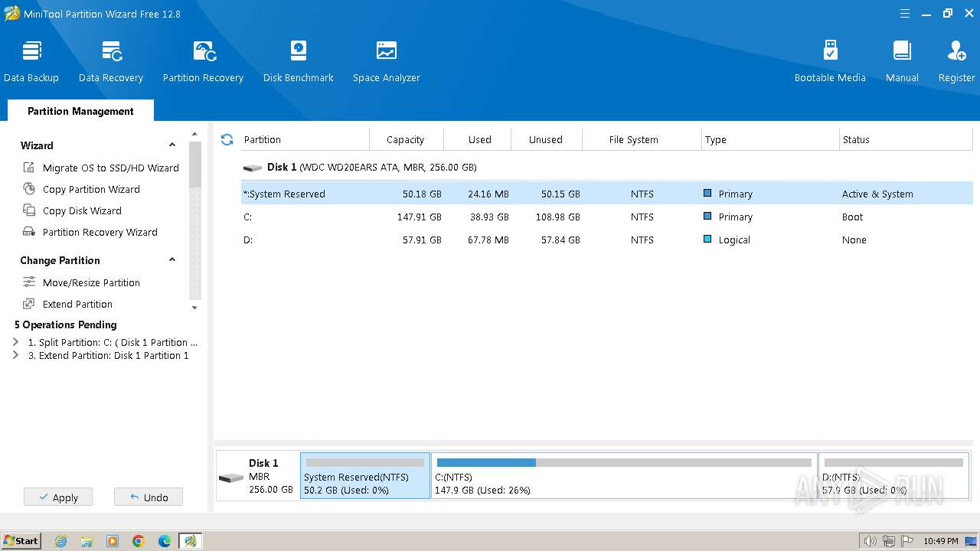Sort by the Capacity column header

coord(406,139)
